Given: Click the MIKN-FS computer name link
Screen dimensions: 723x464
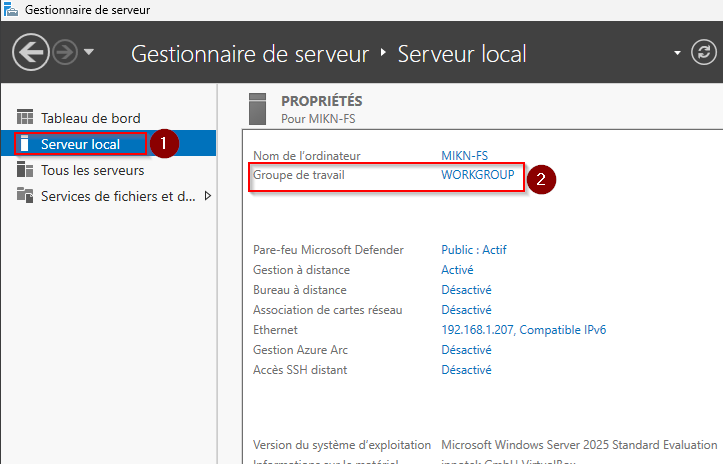Looking at the screenshot, I should pos(464,156).
